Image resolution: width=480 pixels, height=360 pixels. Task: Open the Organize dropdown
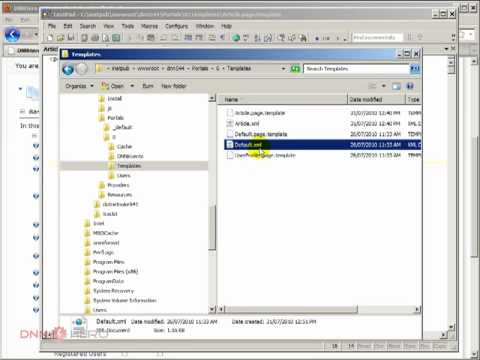point(79,86)
